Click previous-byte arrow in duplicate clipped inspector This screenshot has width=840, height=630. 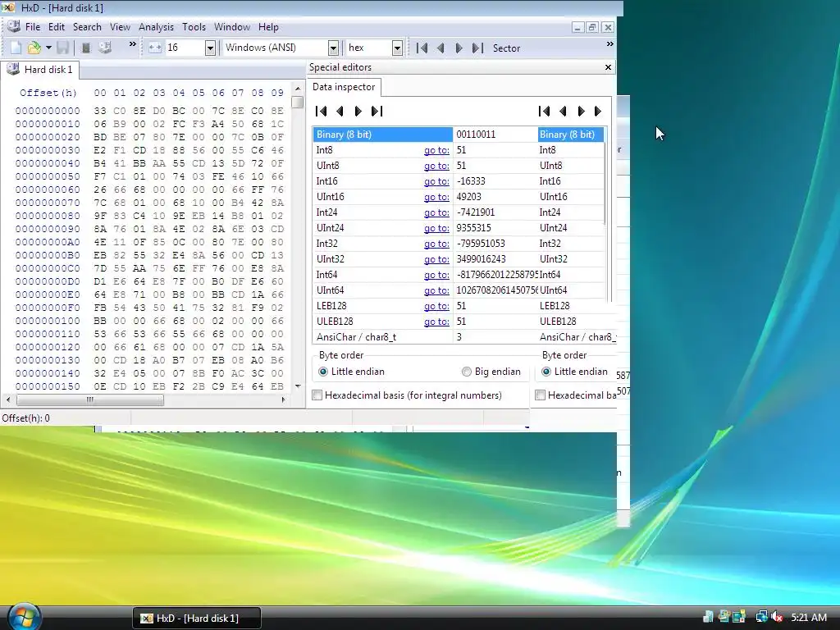[x=563, y=111]
